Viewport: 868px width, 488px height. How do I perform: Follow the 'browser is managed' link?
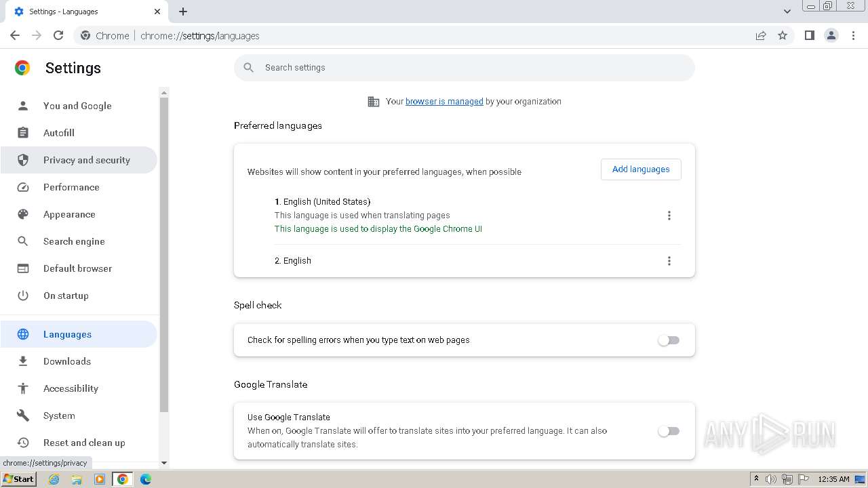tap(444, 102)
